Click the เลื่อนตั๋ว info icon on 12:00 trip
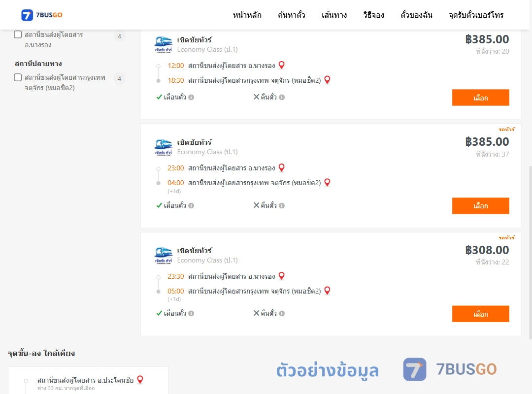Viewport: 532px width, 394px height. tap(191, 98)
